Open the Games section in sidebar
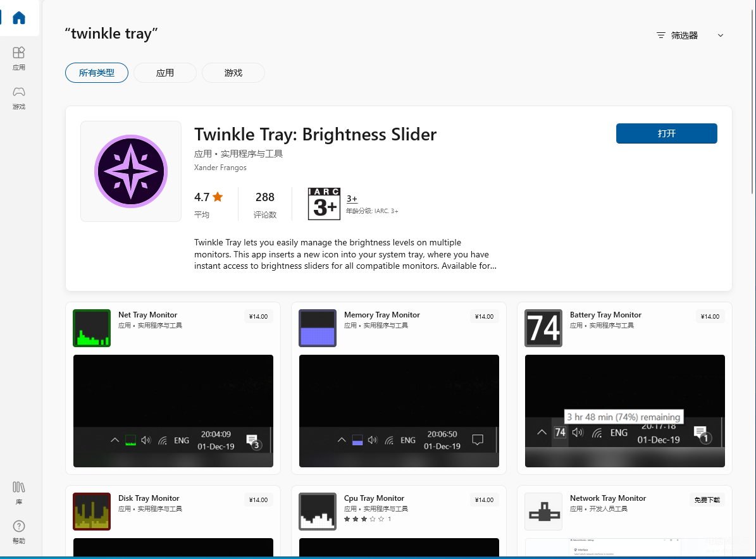The height and width of the screenshot is (559, 756). pyautogui.click(x=19, y=98)
